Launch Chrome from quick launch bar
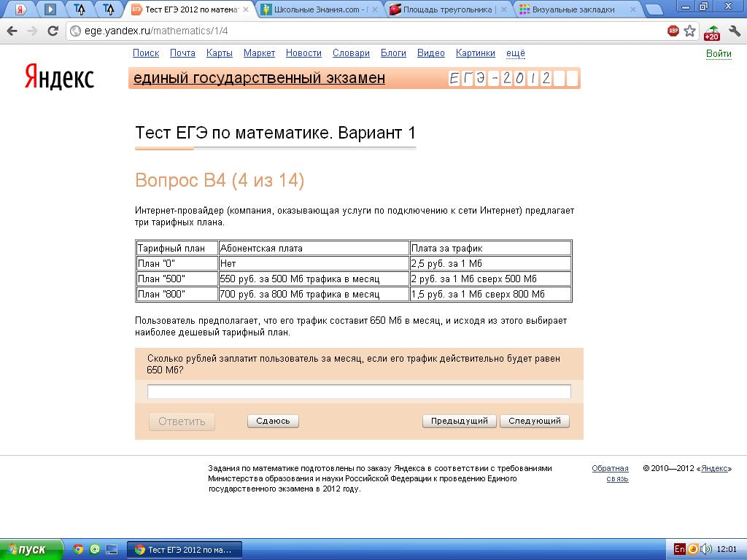The width and height of the screenshot is (747, 560). pyautogui.click(x=79, y=550)
